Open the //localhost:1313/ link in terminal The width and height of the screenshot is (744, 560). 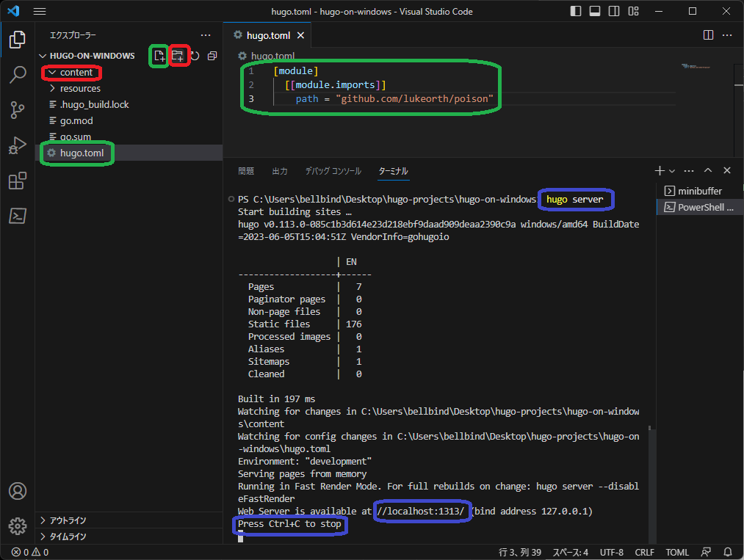(x=420, y=511)
